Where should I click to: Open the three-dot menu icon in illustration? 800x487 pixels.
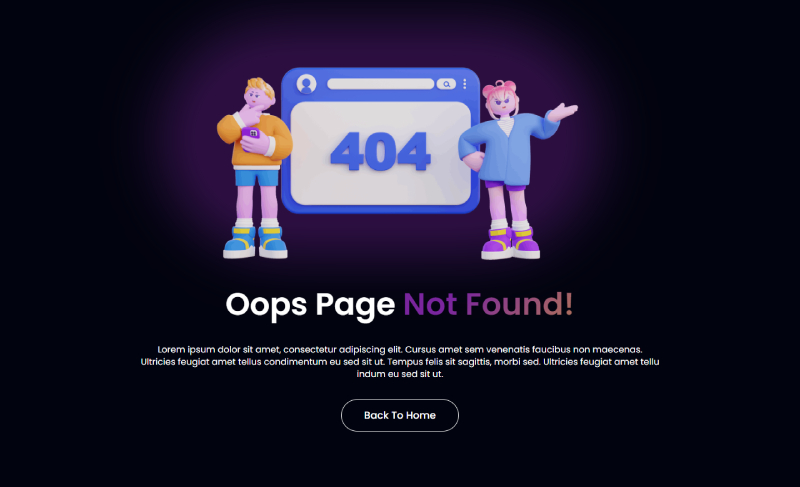tap(464, 84)
